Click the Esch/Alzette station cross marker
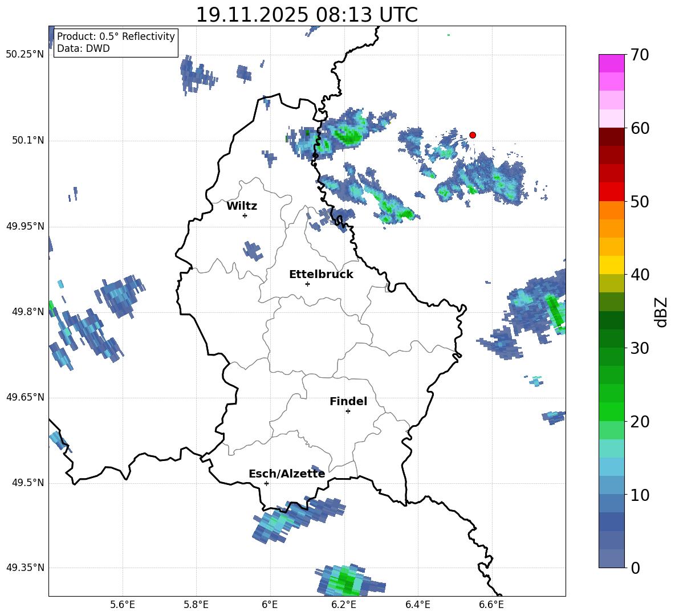The image size is (675, 616). tap(266, 483)
